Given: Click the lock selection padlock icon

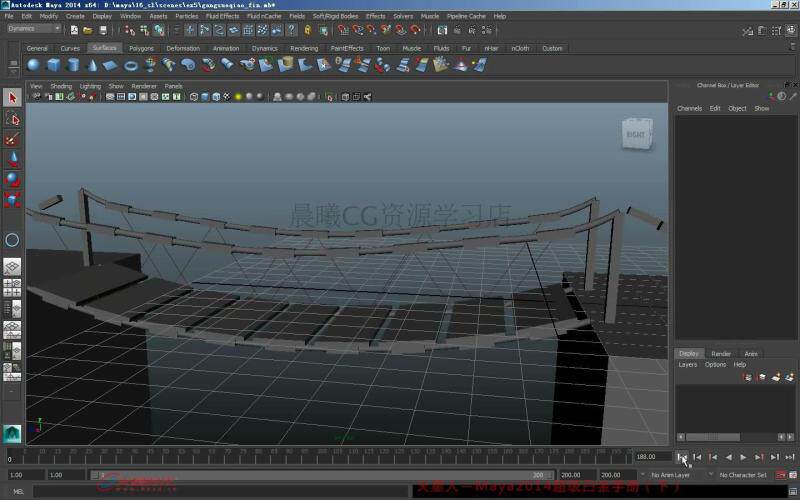Looking at the screenshot, I should [308, 30].
